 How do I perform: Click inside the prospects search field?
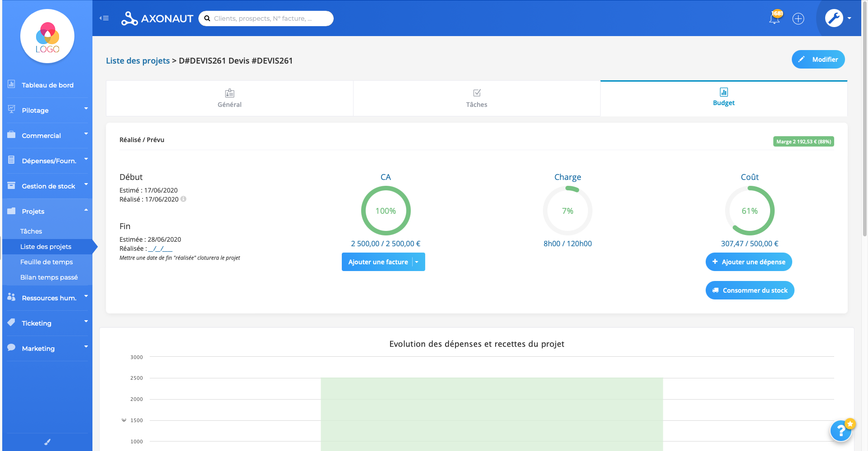266,18
